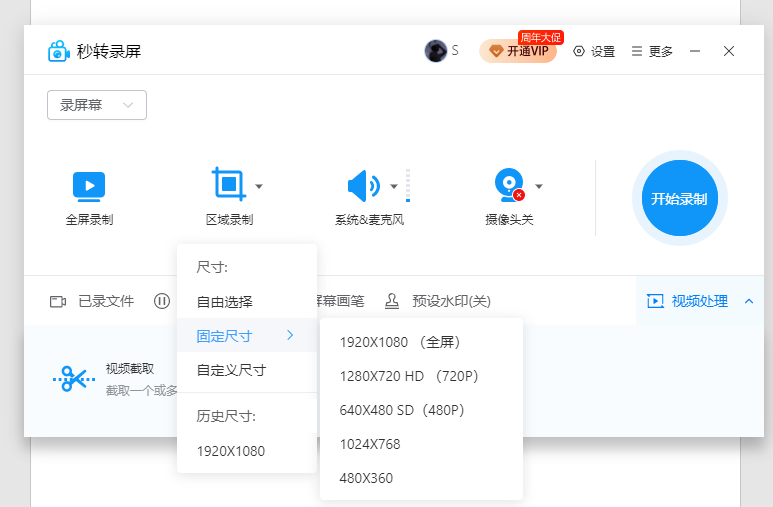Expand the 区域录制 dropdown arrow
The height and width of the screenshot is (507, 773).
[x=259, y=186]
